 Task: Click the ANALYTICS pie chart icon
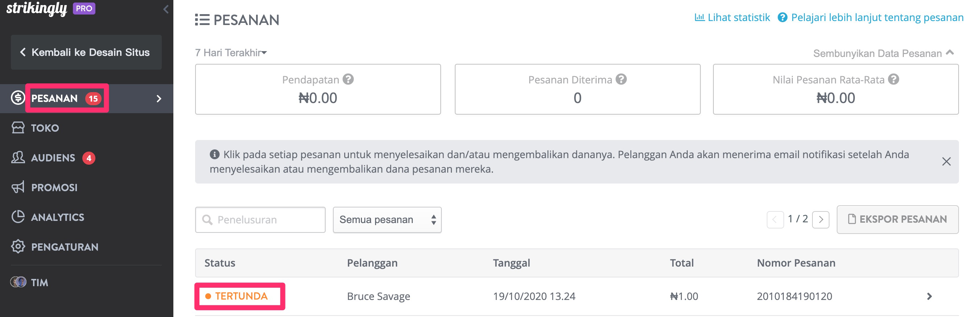tap(18, 217)
